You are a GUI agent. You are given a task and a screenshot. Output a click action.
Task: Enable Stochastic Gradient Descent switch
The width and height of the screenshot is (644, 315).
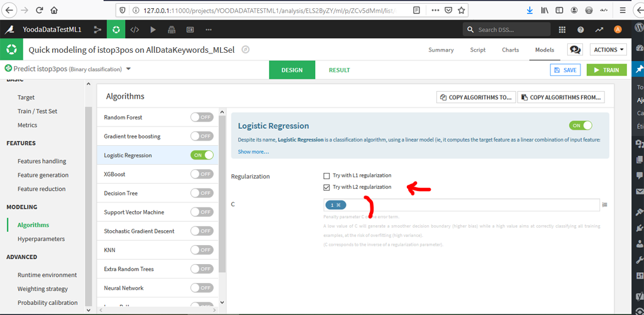pos(202,231)
